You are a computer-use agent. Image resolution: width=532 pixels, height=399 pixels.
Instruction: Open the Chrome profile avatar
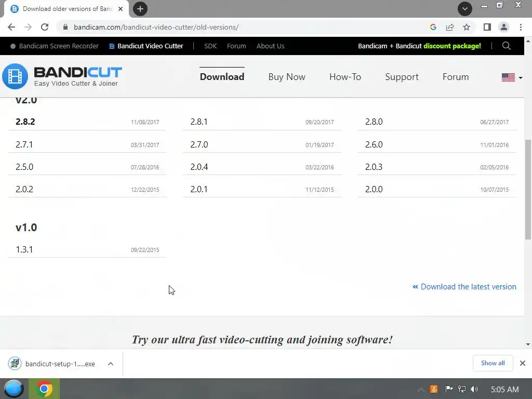point(504,27)
